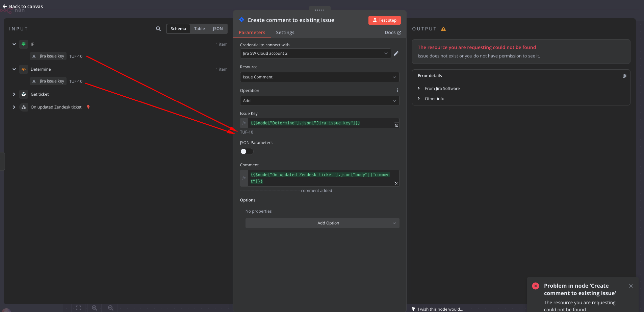Click the fx icon beside Comment
The image size is (644, 312).
[244, 178]
